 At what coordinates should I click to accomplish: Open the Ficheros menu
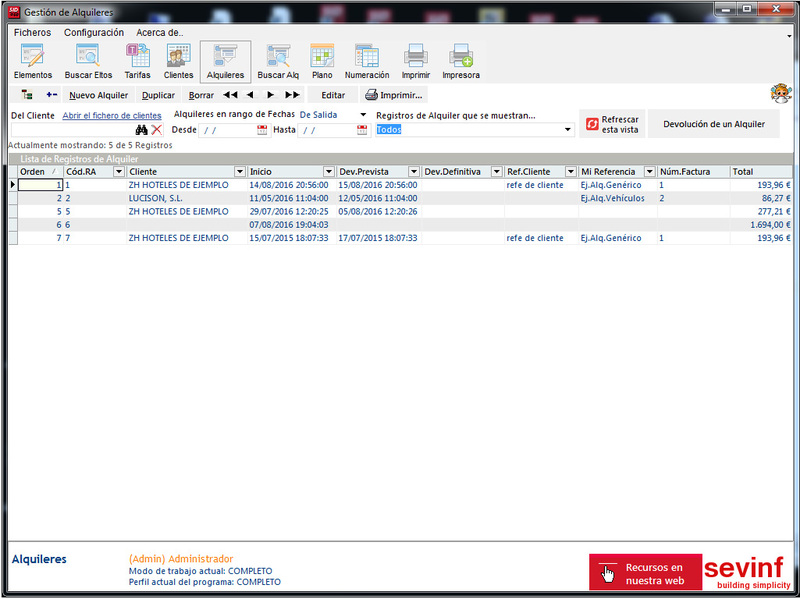(x=33, y=33)
